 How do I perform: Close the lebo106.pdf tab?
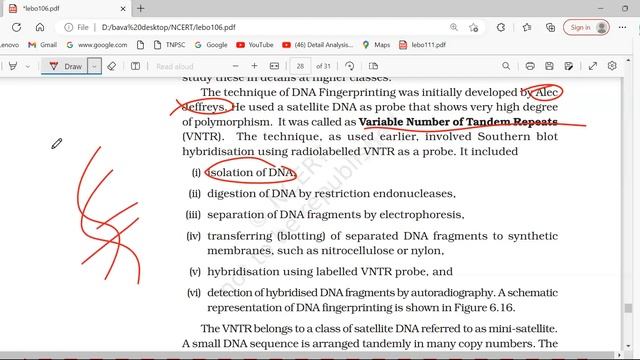(x=123, y=8)
